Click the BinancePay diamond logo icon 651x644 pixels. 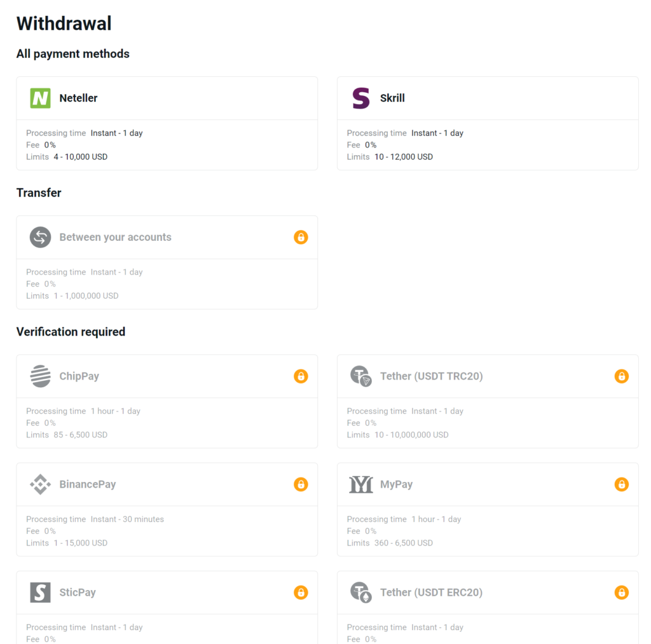tap(40, 484)
